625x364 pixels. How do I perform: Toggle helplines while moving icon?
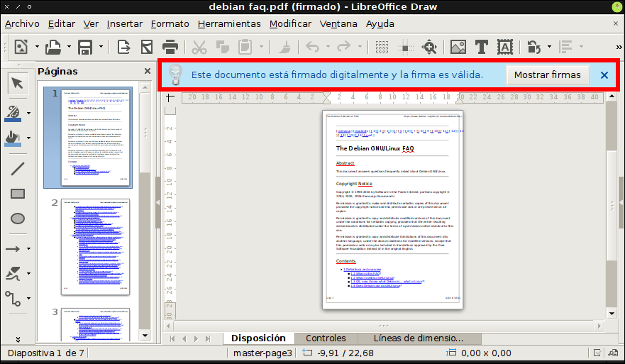(x=405, y=47)
